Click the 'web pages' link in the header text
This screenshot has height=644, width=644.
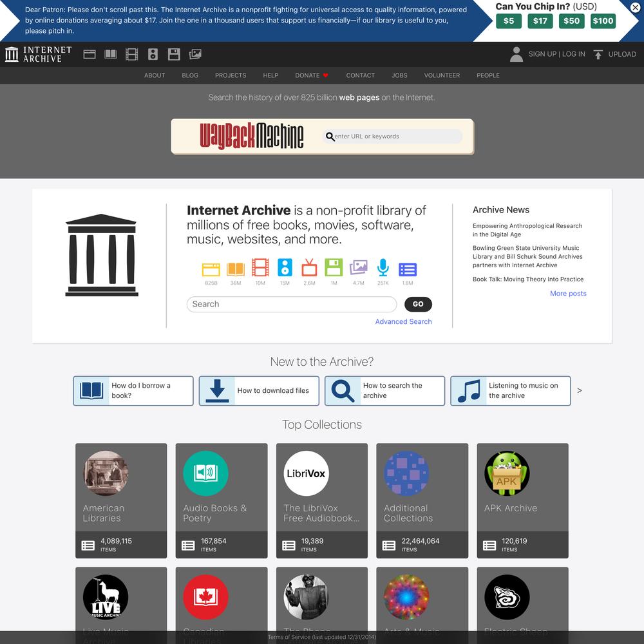[x=359, y=97]
